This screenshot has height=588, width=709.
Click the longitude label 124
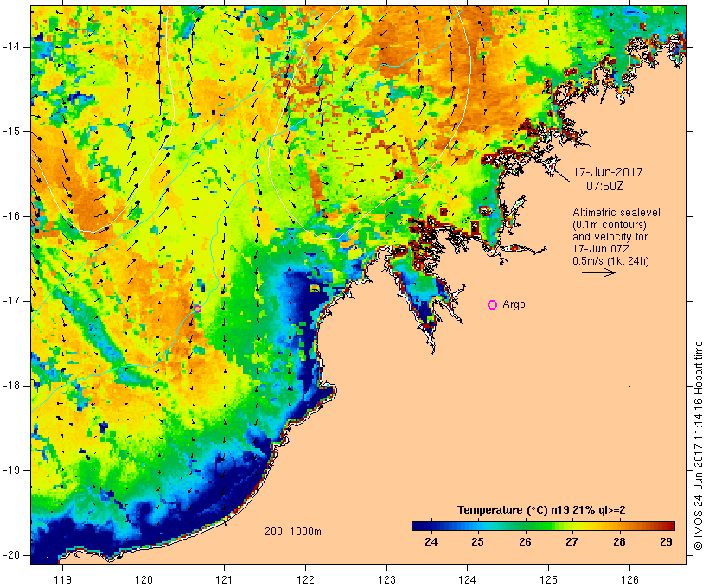(x=468, y=580)
